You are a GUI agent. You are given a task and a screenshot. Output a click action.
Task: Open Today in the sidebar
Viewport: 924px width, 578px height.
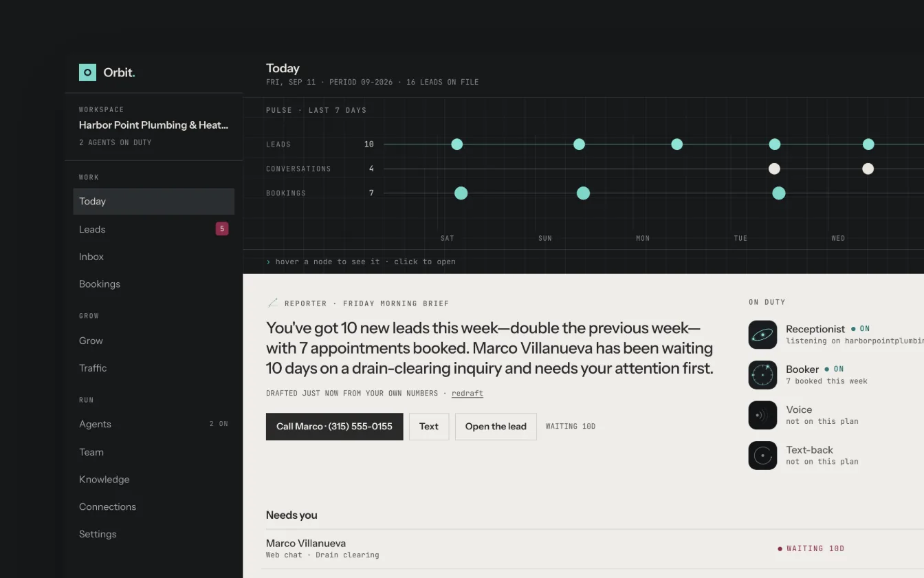pos(154,202)
